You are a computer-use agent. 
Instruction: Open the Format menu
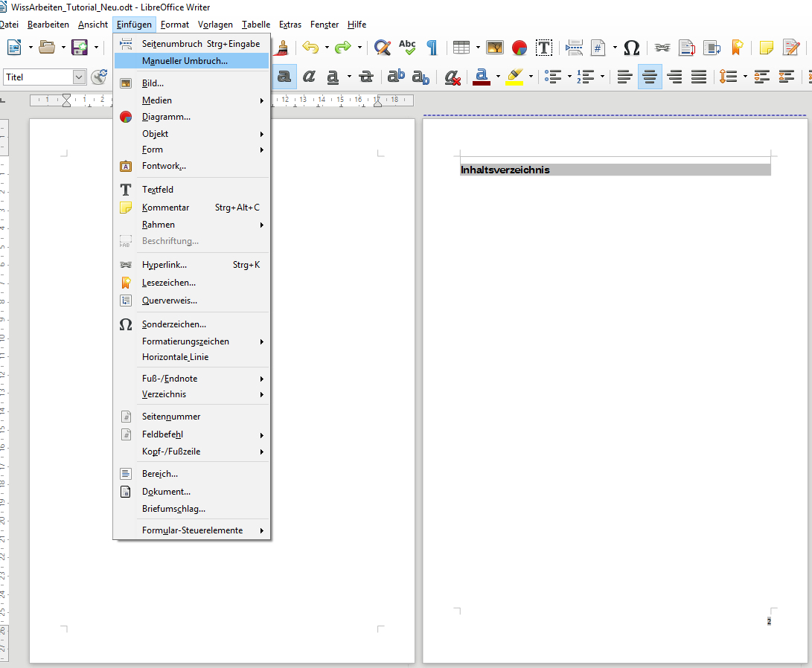point(174,25)
